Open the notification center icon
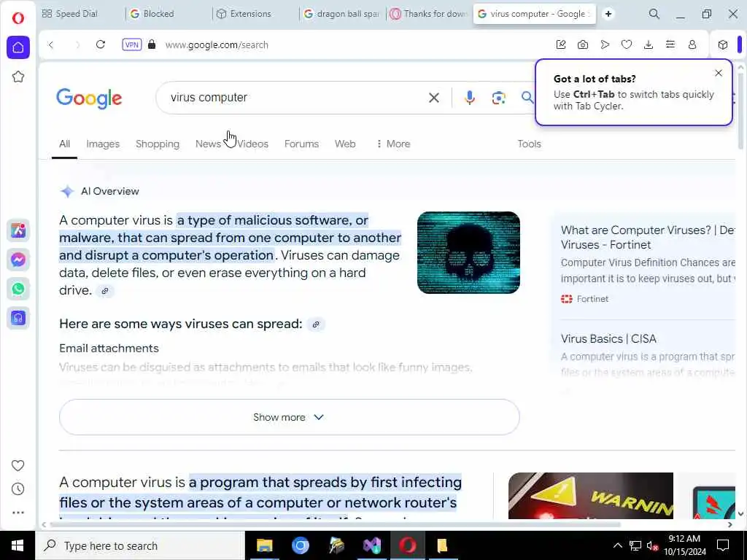The image size is (747, 560). coord(723,545)
